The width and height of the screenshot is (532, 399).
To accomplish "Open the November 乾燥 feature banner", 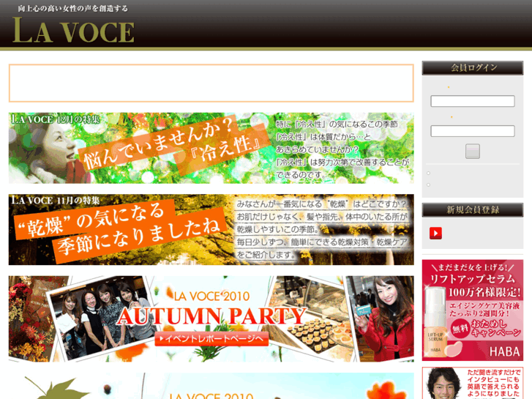I will tap(211, 230).
